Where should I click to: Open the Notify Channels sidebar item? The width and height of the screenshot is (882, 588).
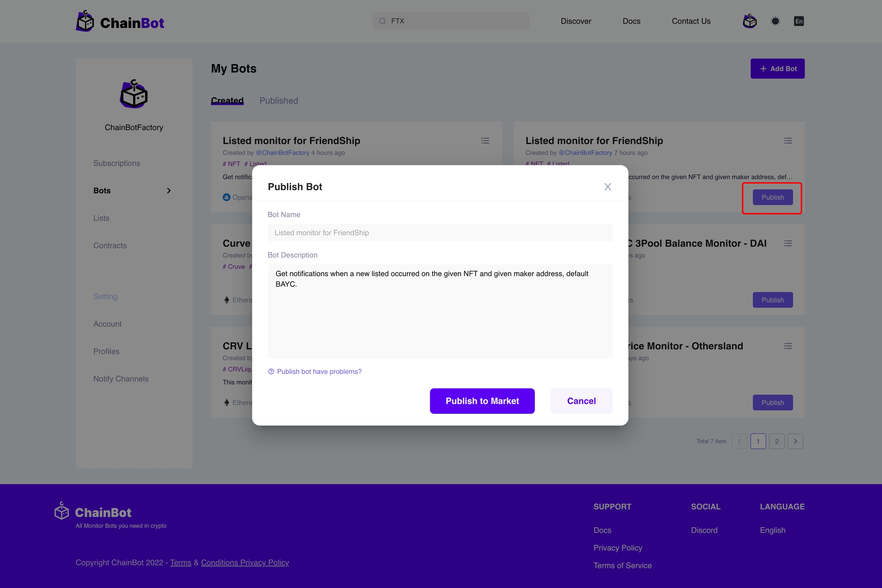[x=121, y=379]
